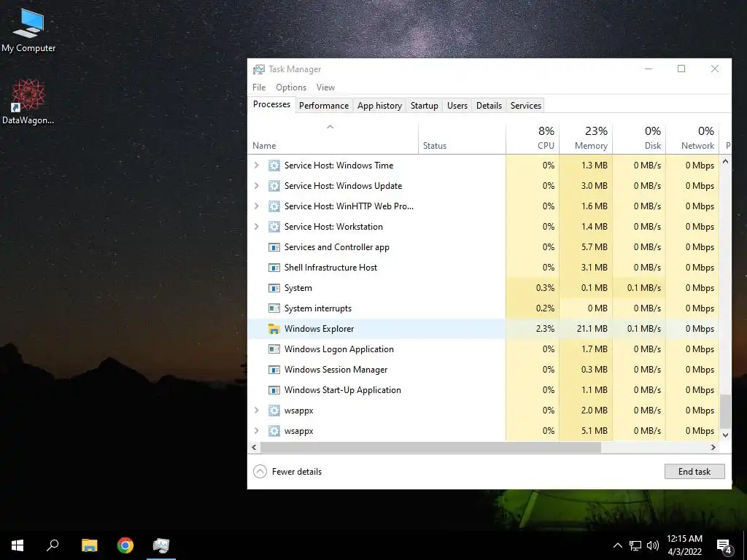Expand the wsappx row using 2.0 MB

[x=256, y=411]
